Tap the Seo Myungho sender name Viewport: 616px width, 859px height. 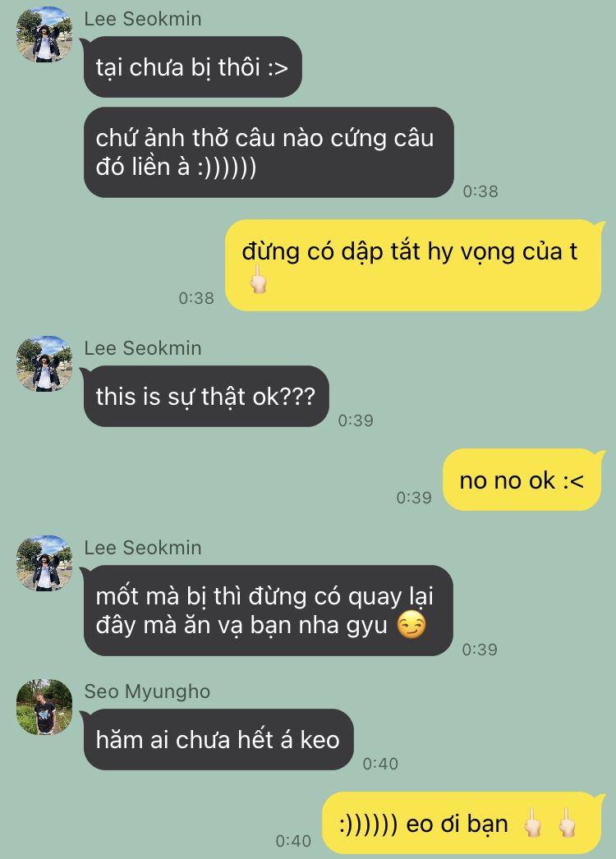[x=147, y=691]
